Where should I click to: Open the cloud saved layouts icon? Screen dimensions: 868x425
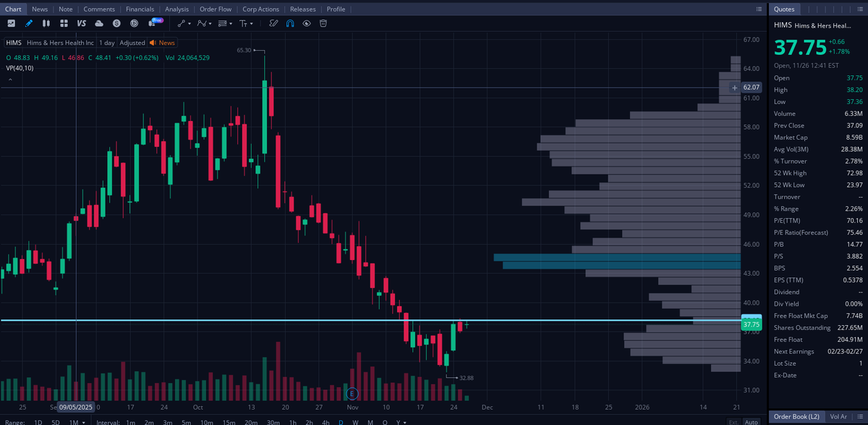pyautogui.click(x=98, y=23)
